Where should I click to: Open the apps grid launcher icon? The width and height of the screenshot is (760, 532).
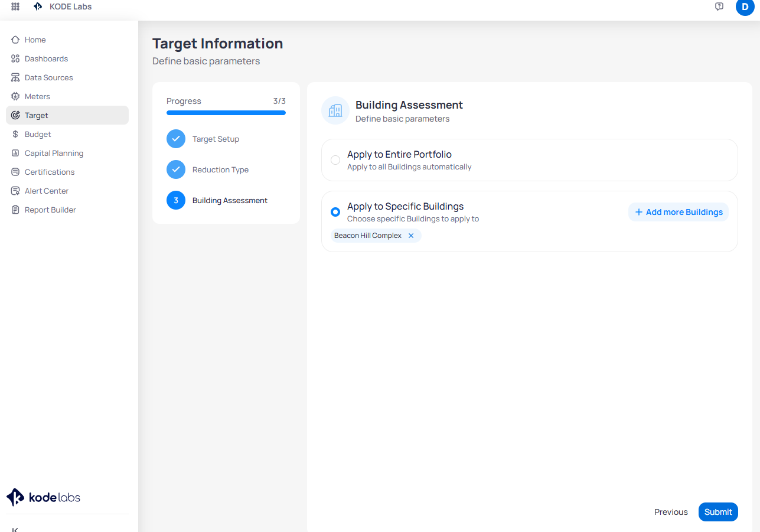tap(15, 6)
